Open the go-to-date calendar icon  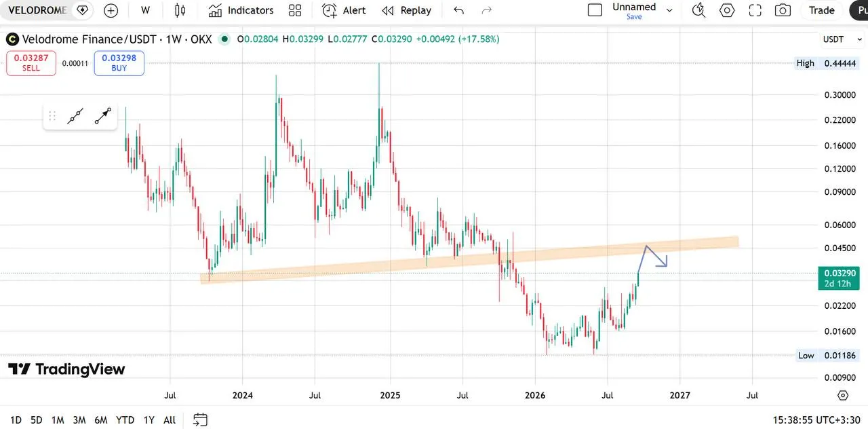(200, 420)
